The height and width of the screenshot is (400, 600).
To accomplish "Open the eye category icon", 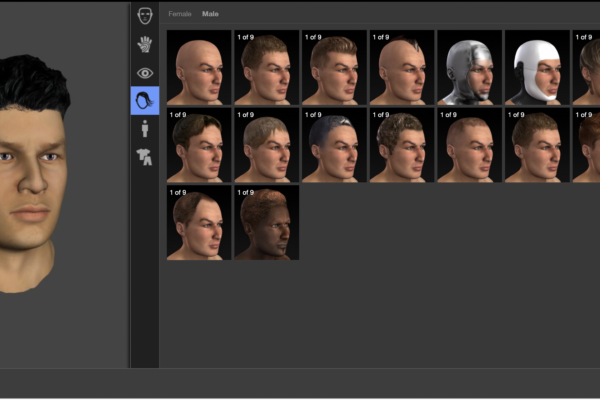I will (145, 73).
